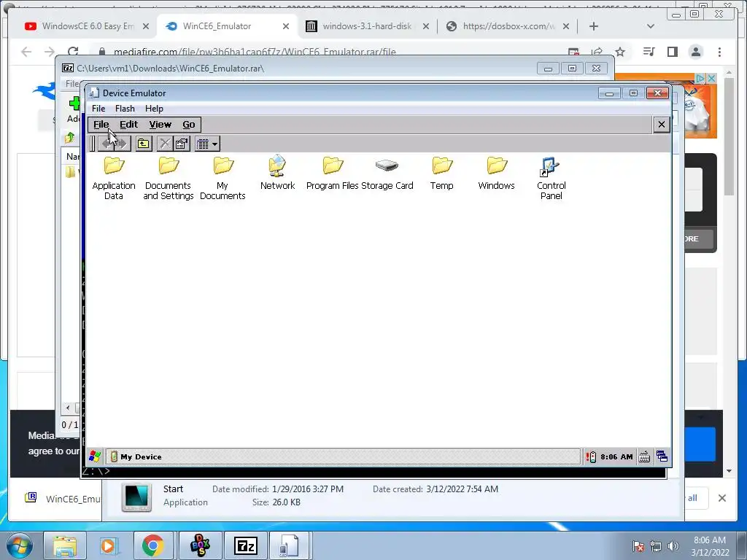The height and width of the screenshot is (560, 747).
Task: Open the CE explorer Go menu
Action: (189, 125)
